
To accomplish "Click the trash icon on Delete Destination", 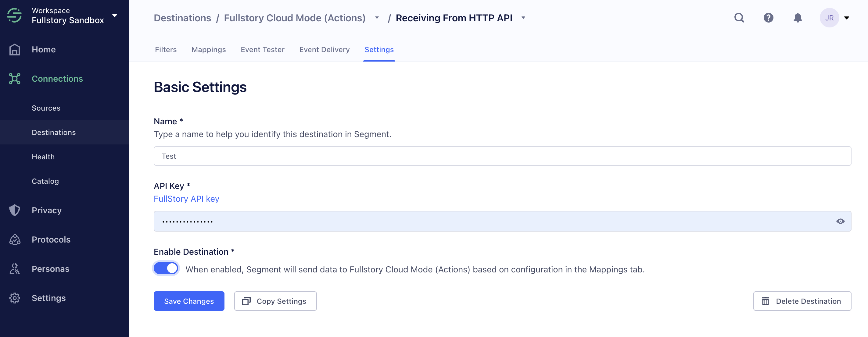I will pyautogui.click(x=766, y=301).
